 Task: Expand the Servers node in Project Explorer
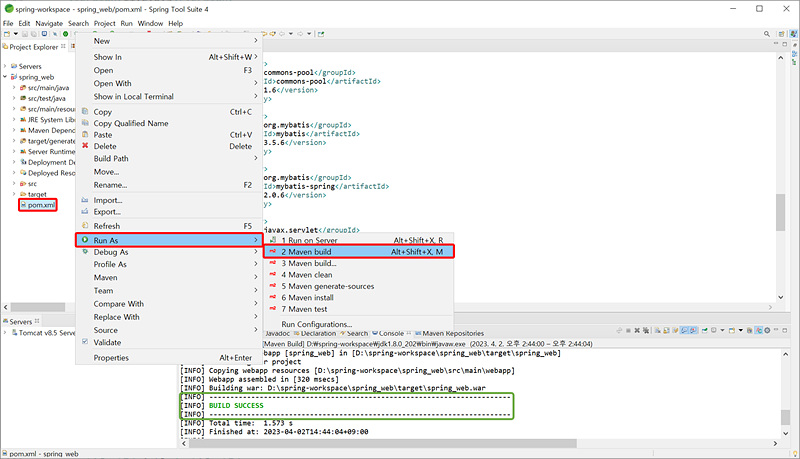(x=5, y=66)
